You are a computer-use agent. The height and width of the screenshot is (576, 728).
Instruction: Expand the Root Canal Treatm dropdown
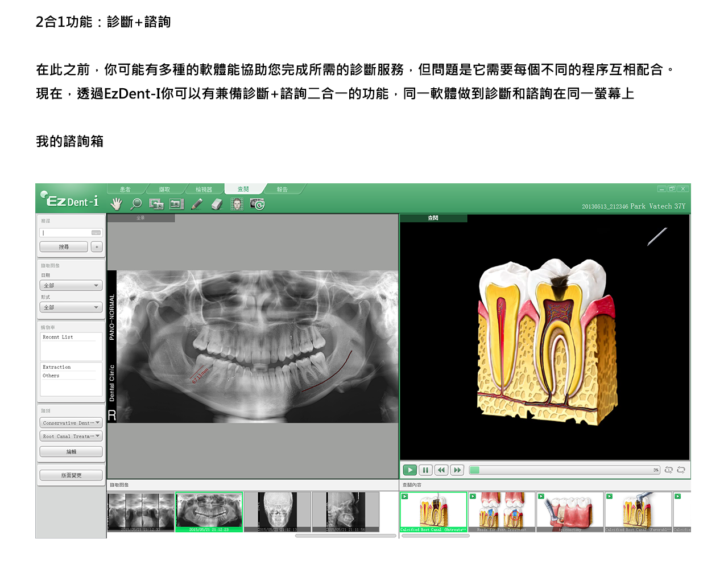pyautogui.click(x=71, y=437)
